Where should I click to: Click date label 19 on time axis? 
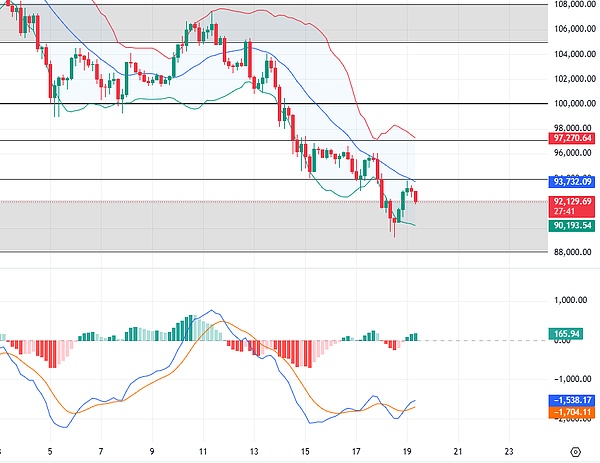[x=407, y=451]
